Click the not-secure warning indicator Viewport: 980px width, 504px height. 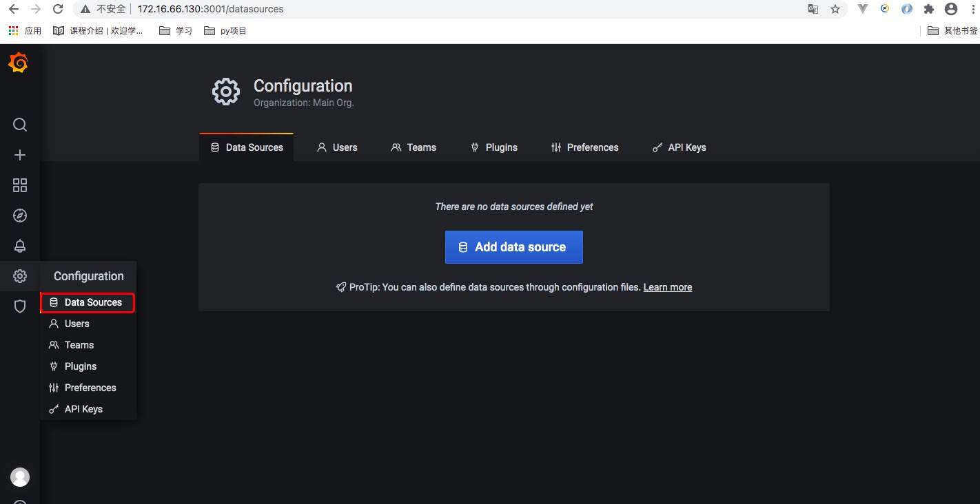[103, 9]
